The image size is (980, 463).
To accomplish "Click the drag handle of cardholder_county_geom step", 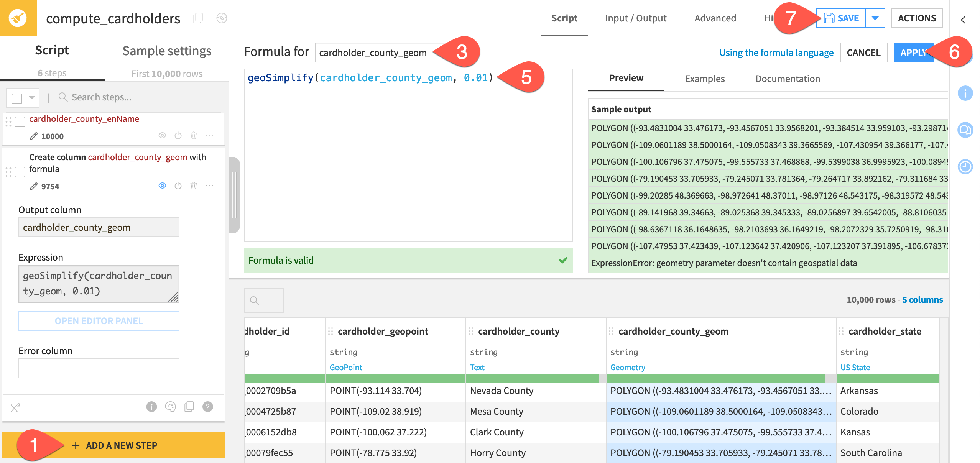I will point(8,172).
